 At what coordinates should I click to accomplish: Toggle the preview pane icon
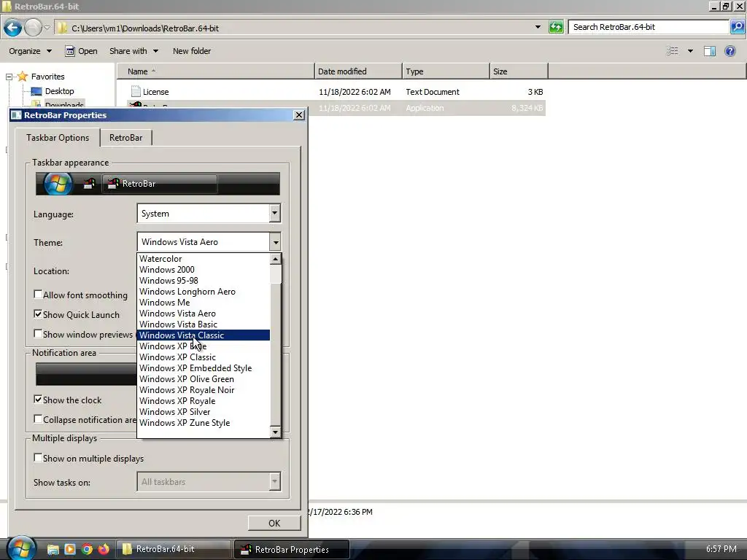710,51
